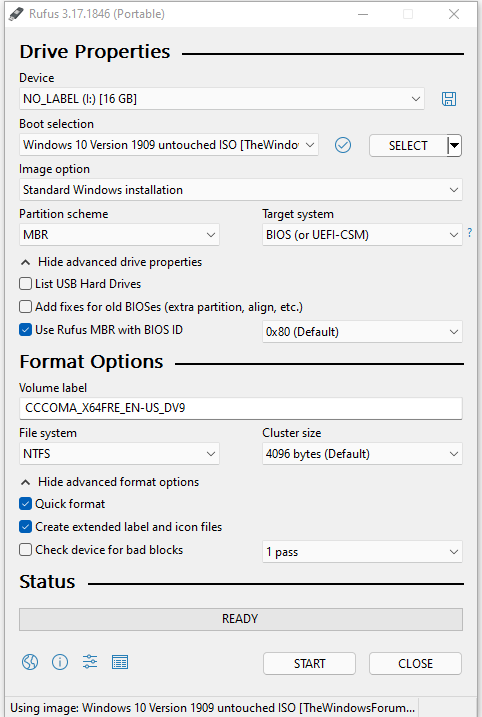Open the SELECT button's split arrow

(454, 145)
